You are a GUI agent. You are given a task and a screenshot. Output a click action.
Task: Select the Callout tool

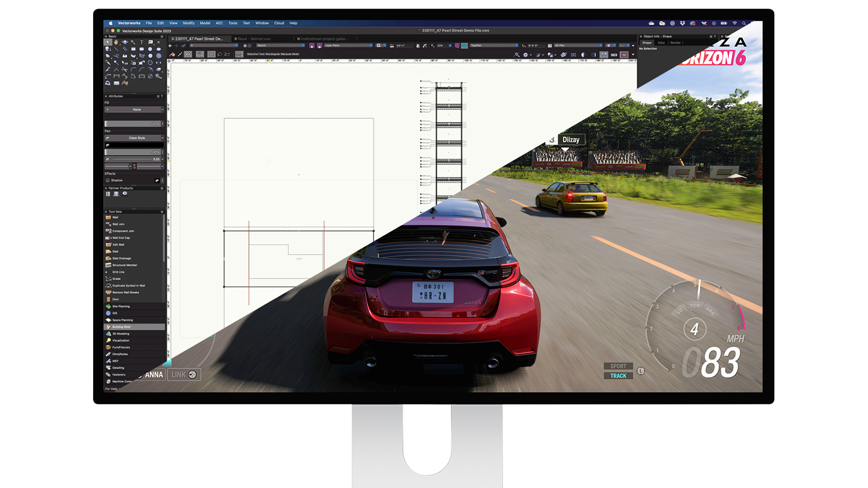(151, 42)
